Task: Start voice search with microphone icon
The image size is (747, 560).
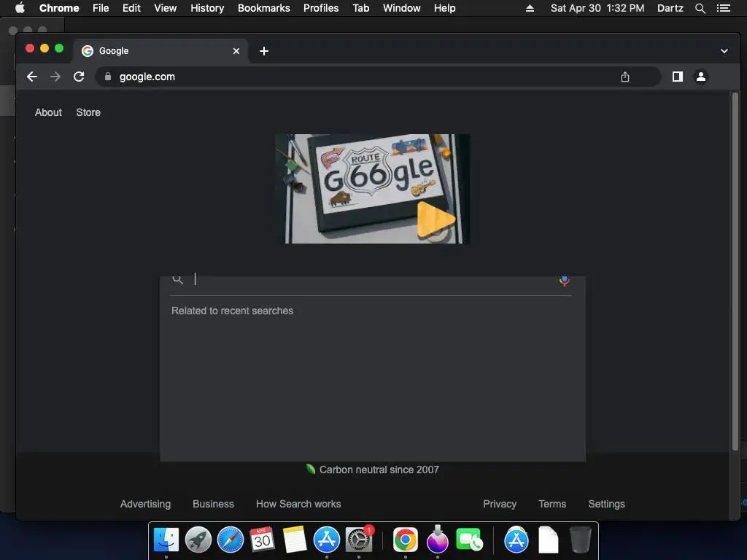Action: [564, 280]
